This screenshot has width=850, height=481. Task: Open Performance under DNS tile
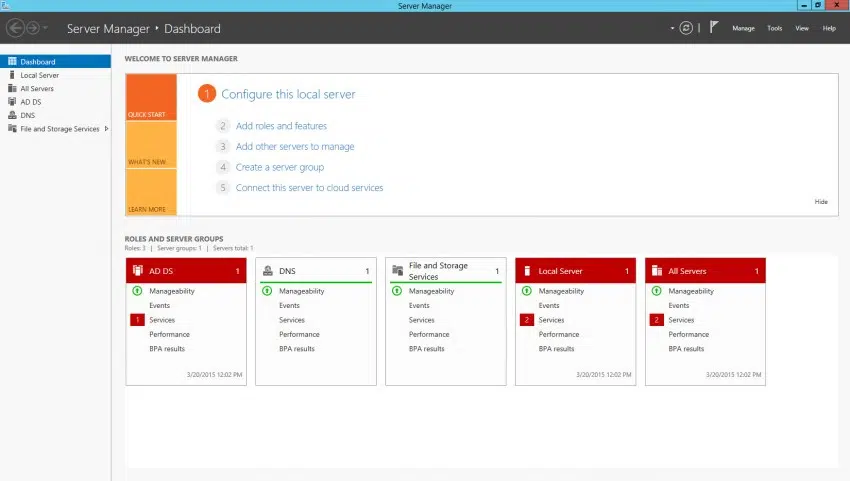[299, 334]
